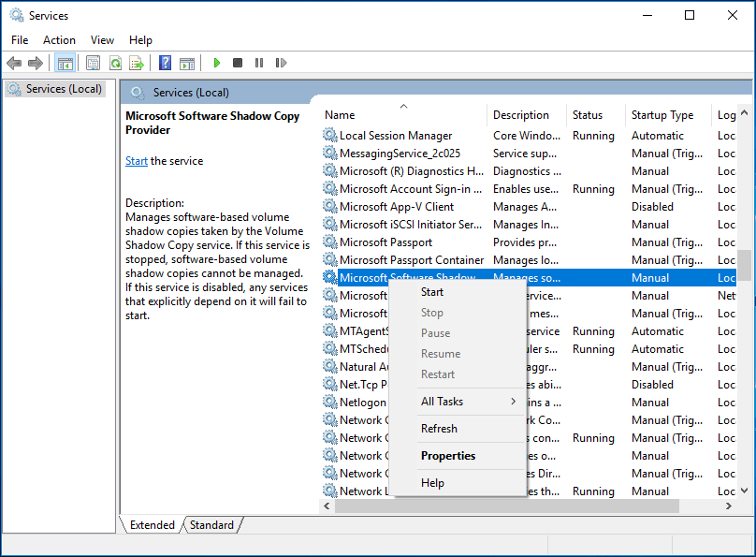Open the Help menu in menu bar
Screen dimensions: 756x557
(x=140, y=40)
